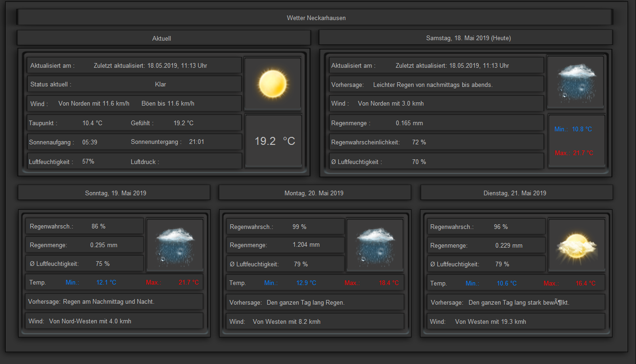The height and width of the screenshot is (364, 636).
Task: Select the rain icon in the Sonntag forecast
Action: 175,245
